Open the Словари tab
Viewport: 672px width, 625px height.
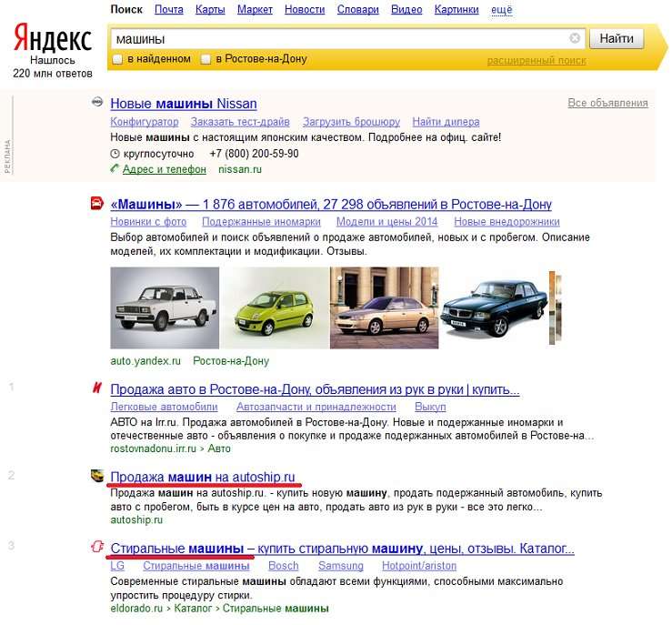[358, 9]
